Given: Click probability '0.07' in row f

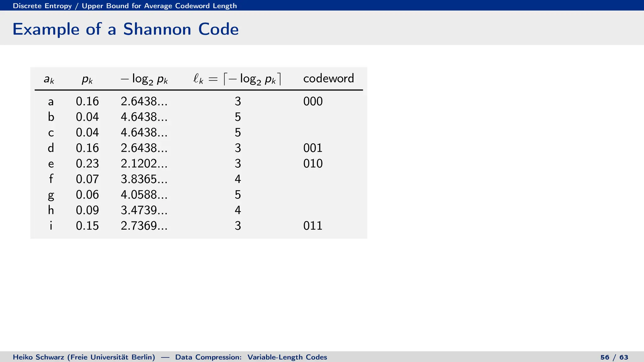Looking at the screenshot, I should pos(87,179).
